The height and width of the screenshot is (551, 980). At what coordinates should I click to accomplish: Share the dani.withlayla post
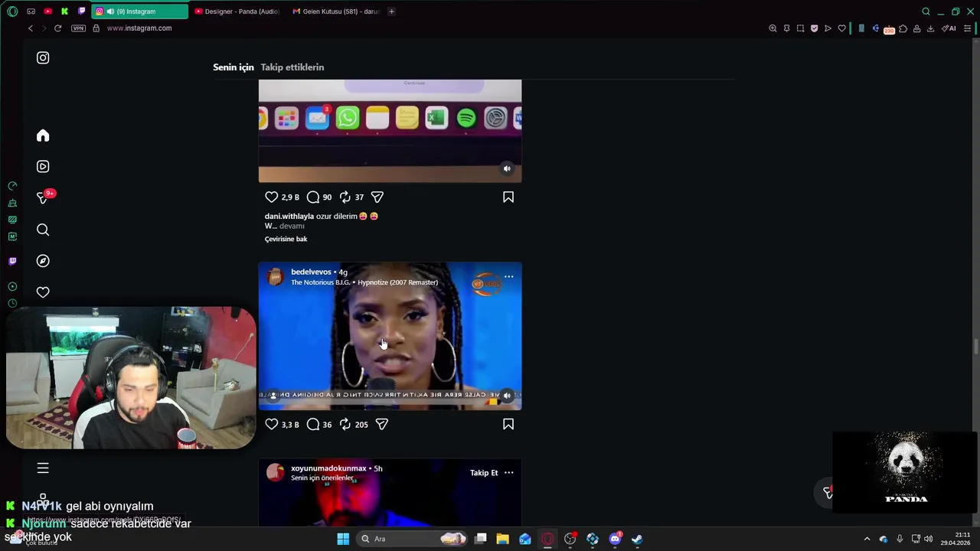[377, 197]
